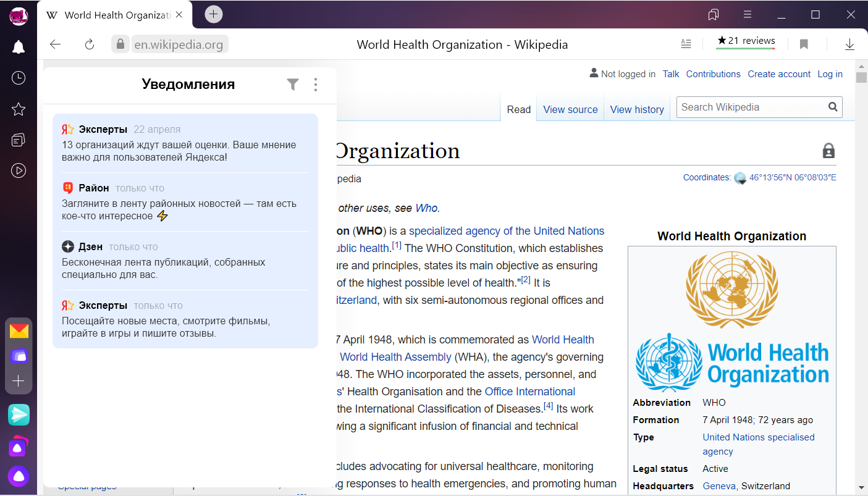Open downloads arrow icon
Viewport: 868px width, 496px height.
pos(849,44)
